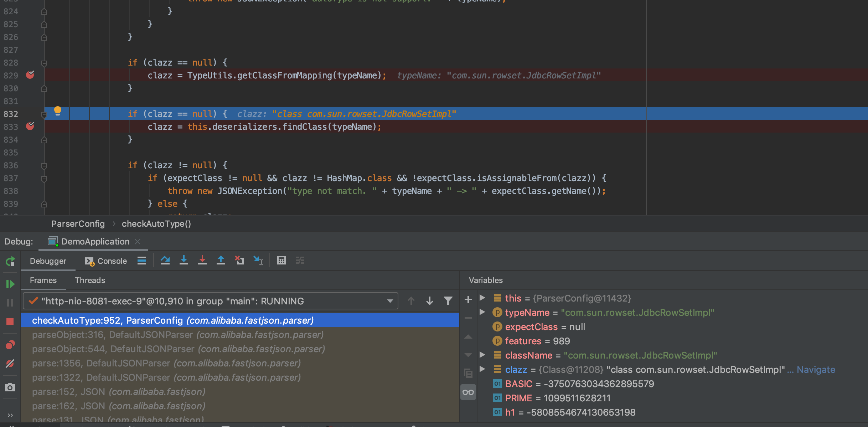The image size is (868, 427).
Task: Drop the current frame
Action: (x=239, y=261)
